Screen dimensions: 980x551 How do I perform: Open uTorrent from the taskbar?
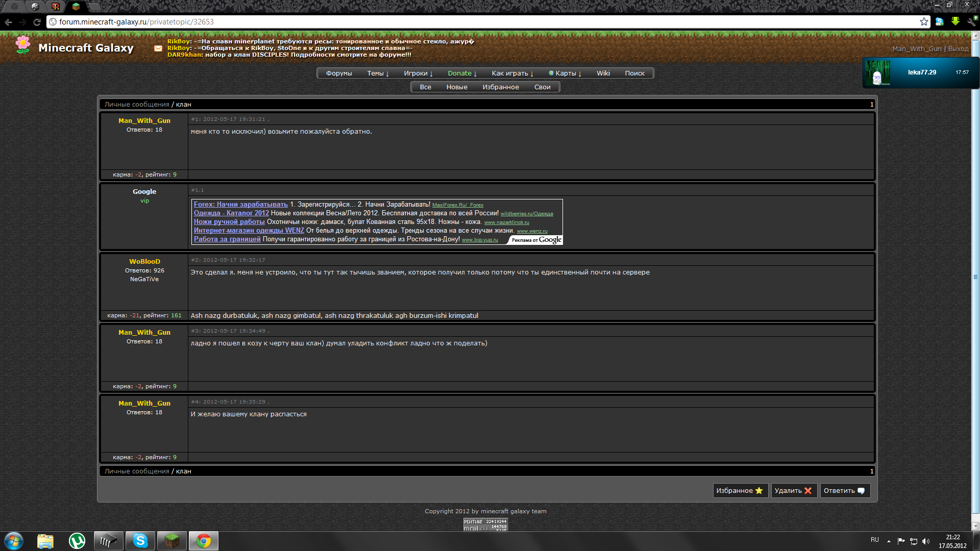[77, 541]
